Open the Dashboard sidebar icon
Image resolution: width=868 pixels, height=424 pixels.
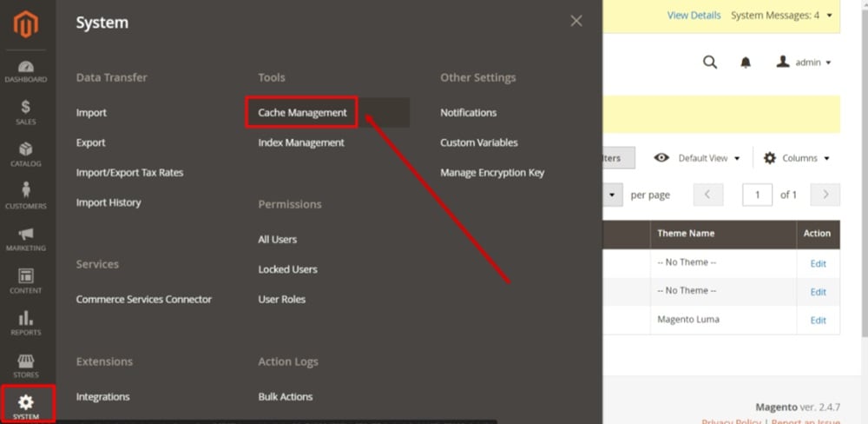tap(26, 71)
